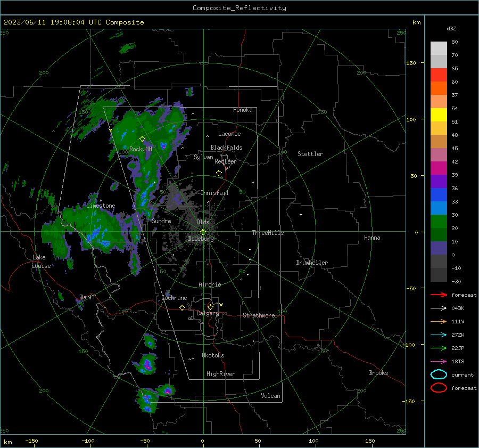479x448 pixels.
Task: Click the bright green 20-30 dBZ swatch
Action: tap(439, 222)
